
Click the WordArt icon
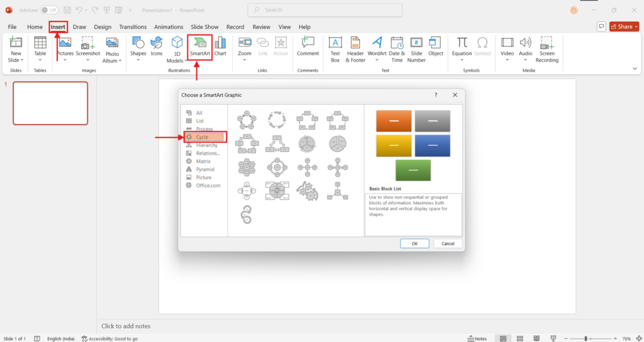click(377, 47)
